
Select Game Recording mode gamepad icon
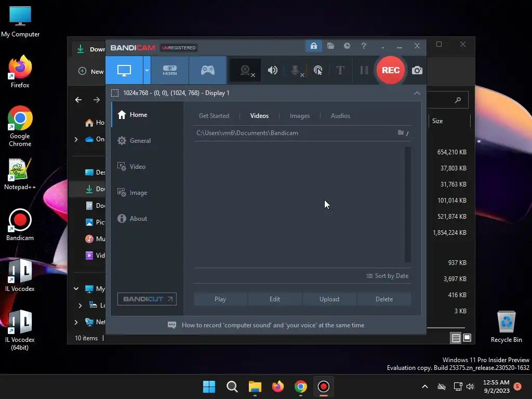click(208, 70)
